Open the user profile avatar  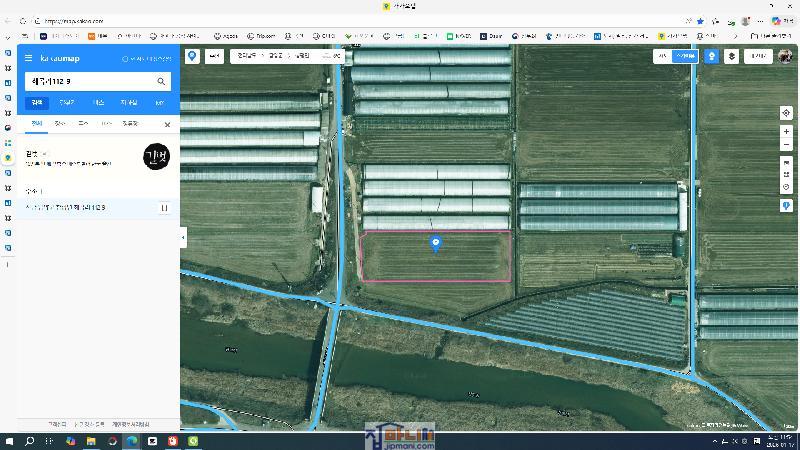785,57
